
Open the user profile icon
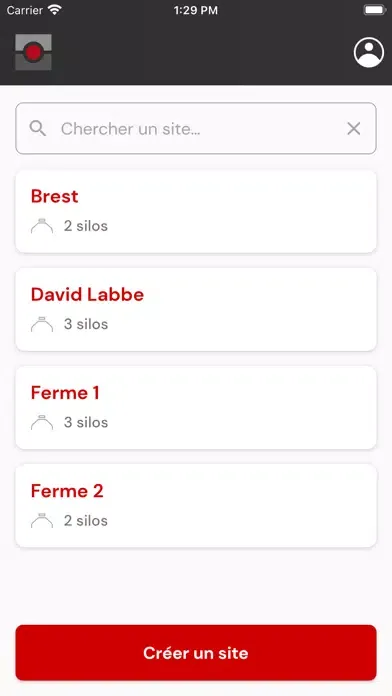(368, 52)
